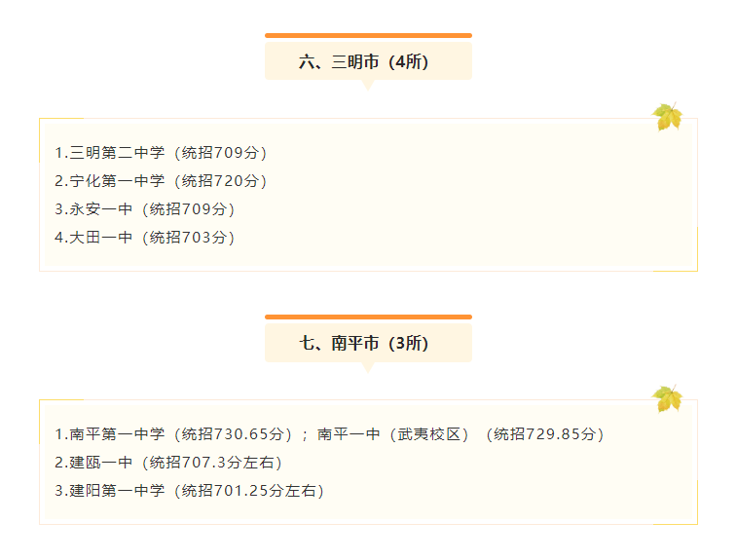Click the orange bar above 南平市 heading
The width and height of the screenshot is (736, 560).
(368, 317)
